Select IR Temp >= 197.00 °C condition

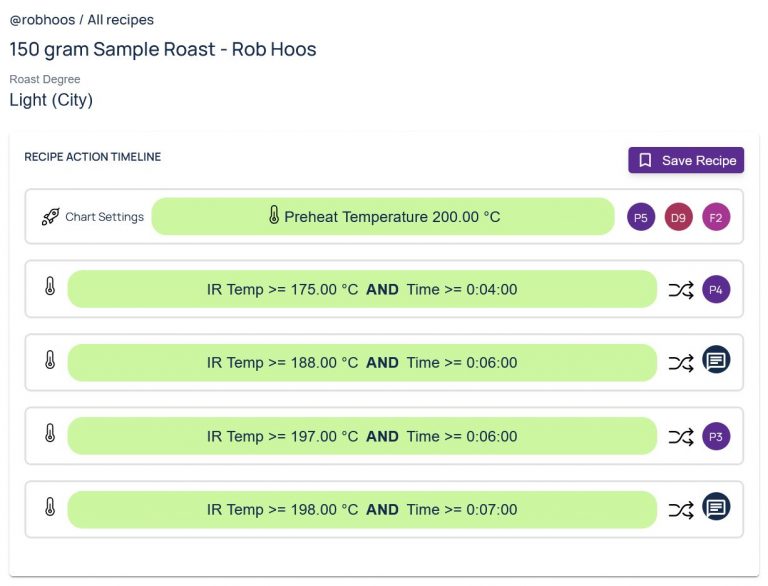coord(362,436)
